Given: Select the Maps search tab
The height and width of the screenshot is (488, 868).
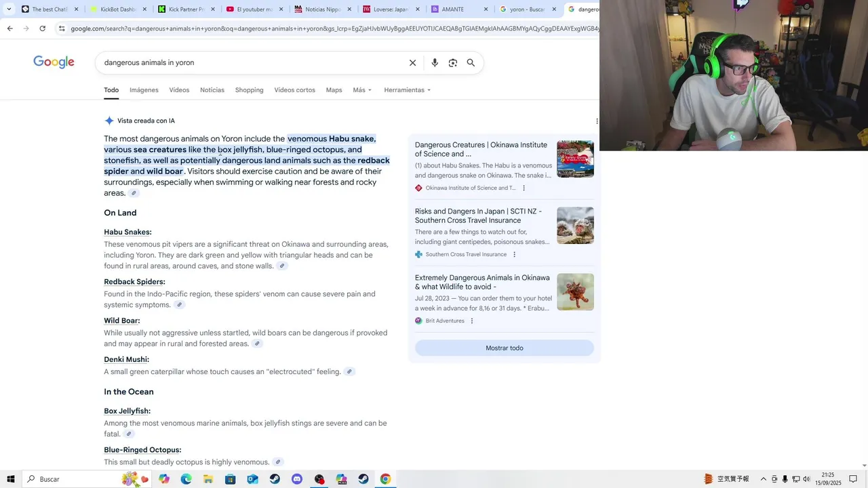Looking at the screenshot, I should pos(334,90).
